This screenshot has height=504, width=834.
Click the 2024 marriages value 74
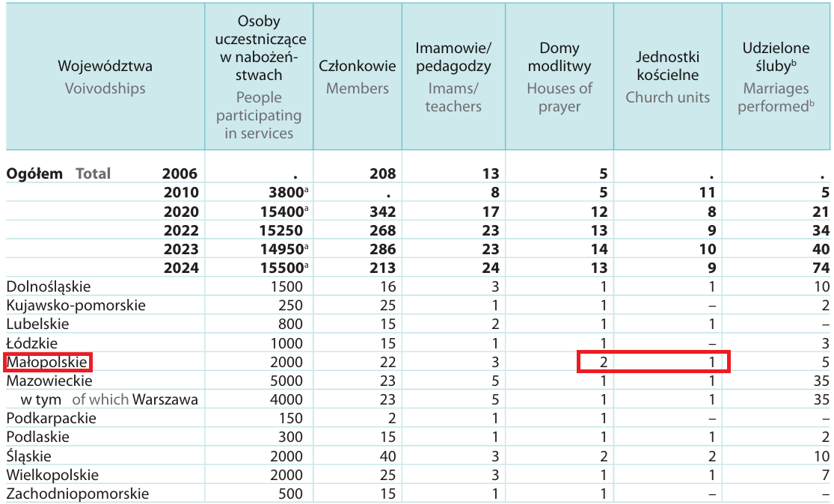click(821, 268)
